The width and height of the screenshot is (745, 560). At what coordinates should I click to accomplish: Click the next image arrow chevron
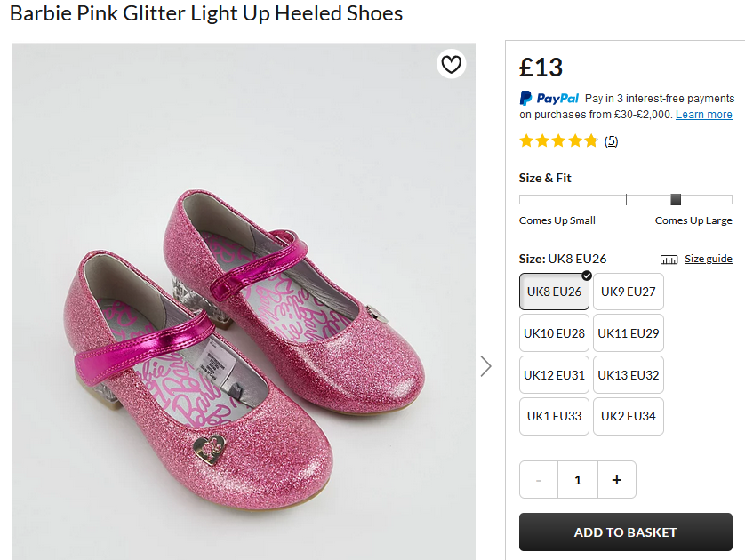[485, 366]
